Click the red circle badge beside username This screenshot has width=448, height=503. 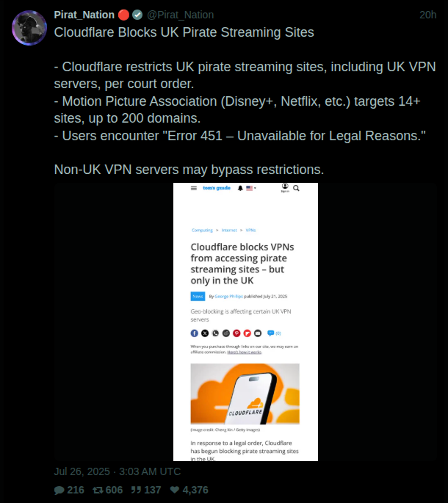point(123,15)
